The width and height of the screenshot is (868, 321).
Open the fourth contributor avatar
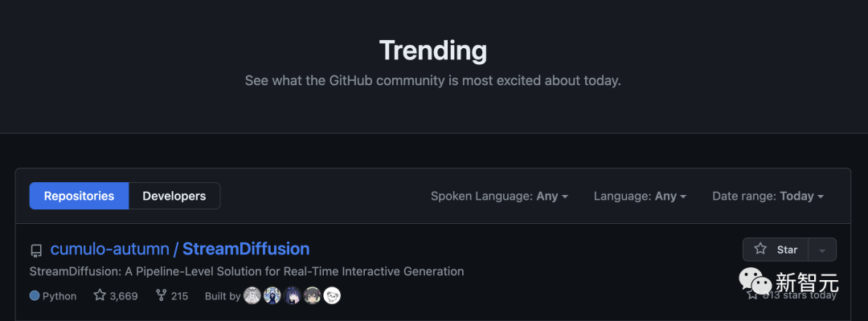click(x=313, y=295)
